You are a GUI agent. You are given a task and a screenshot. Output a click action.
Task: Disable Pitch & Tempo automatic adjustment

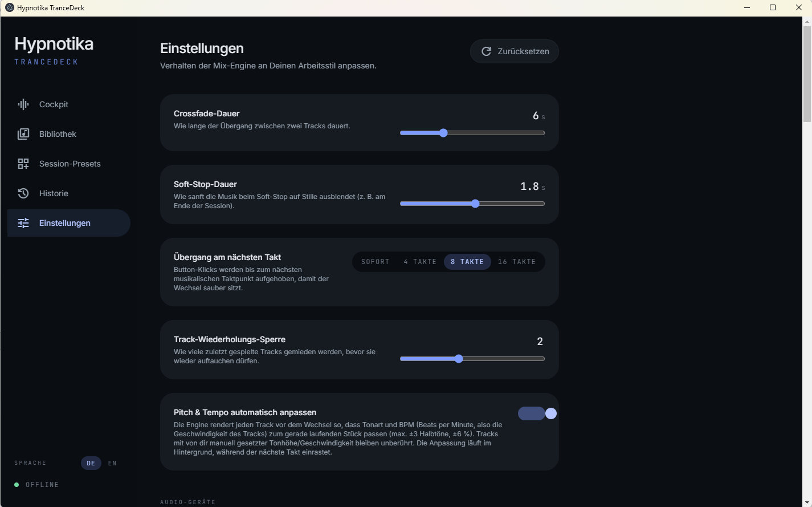pos(537,413)
